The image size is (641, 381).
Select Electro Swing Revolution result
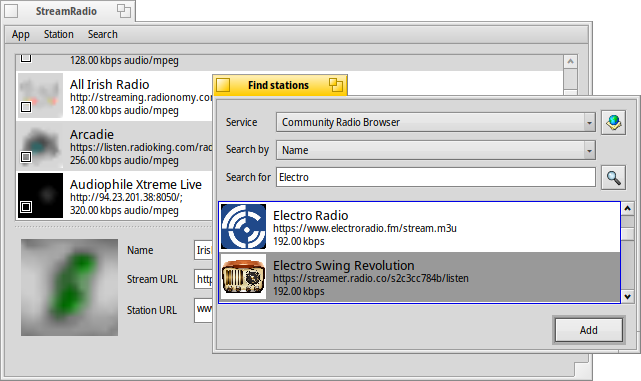point(420,277)
